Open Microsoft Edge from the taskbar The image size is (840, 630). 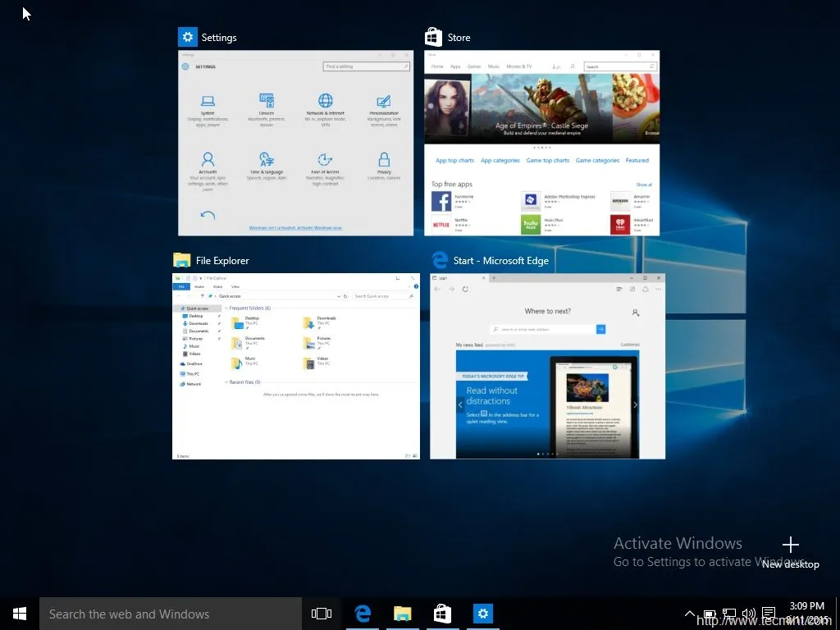pyautogui.click(x=363, y=614)
